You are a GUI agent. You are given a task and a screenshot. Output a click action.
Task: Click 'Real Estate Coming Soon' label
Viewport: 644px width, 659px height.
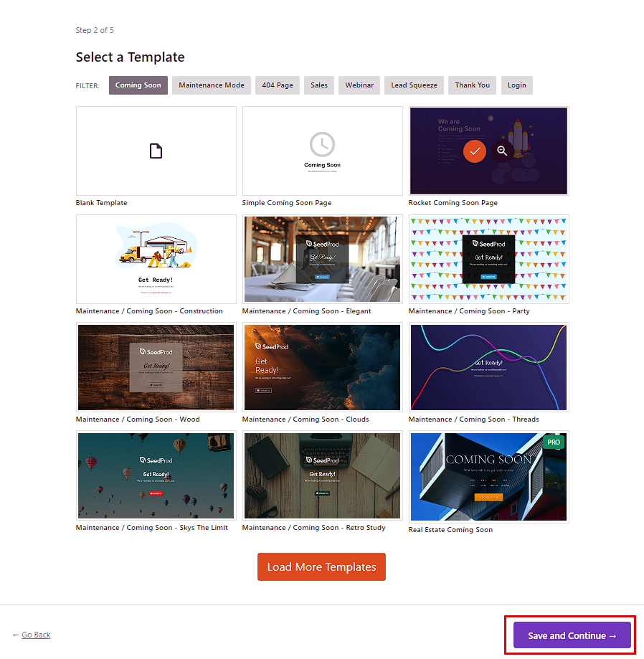point(450,529)
